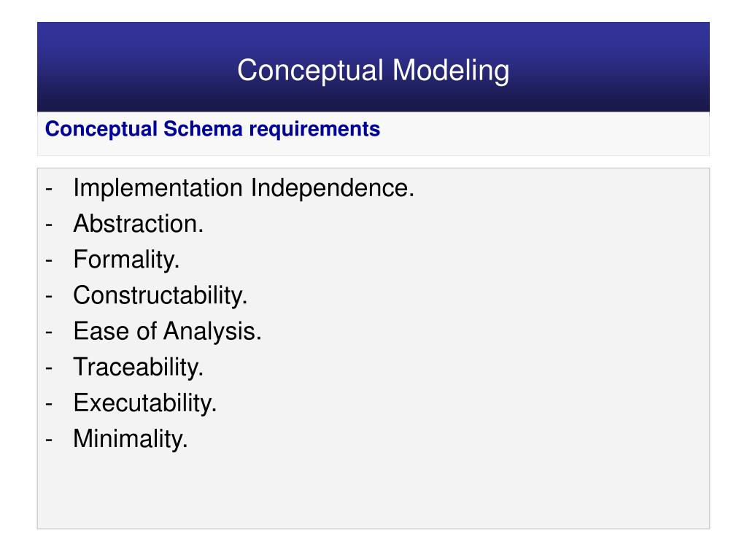Click the "Conceptual Modeling" slide title
The image size is (747, 560).
point(373,71)
